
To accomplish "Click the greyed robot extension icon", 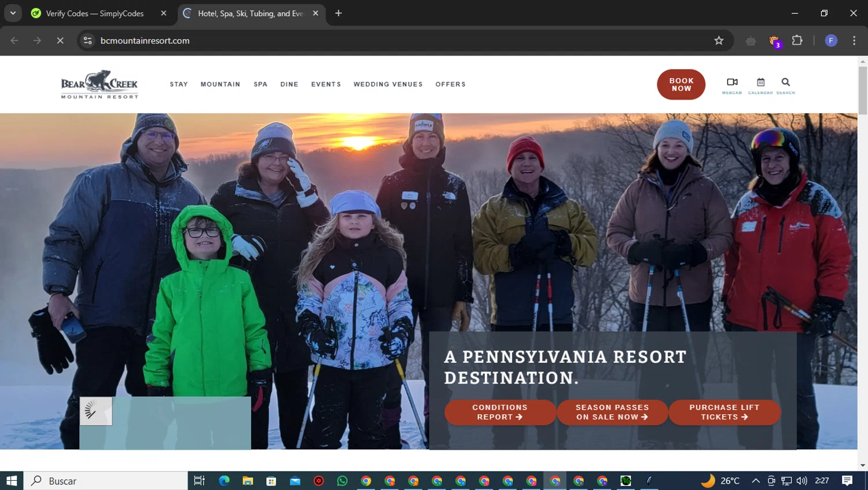I will pyautogui.click(x=751, y=40).
